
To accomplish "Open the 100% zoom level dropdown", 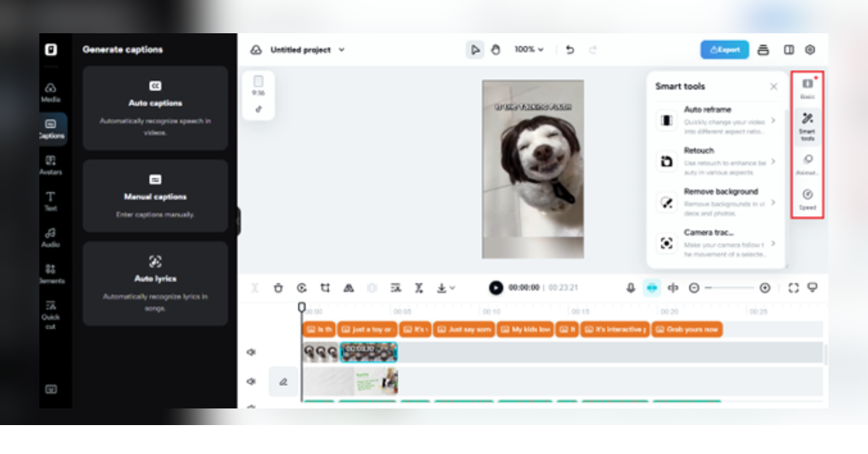I will point(529,50).
